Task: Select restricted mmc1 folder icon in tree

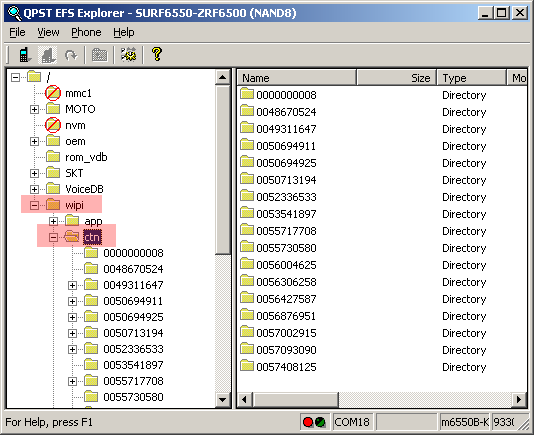Action: click(x=53, y=93)
